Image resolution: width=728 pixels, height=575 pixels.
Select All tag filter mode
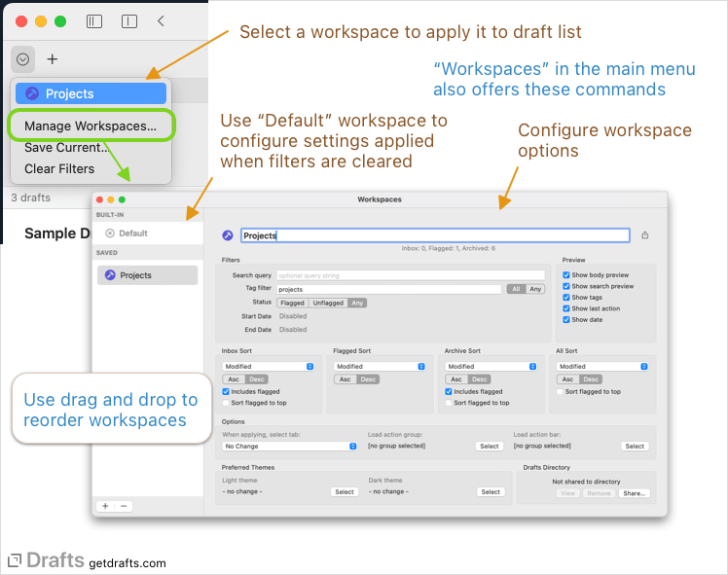(516, 289)
